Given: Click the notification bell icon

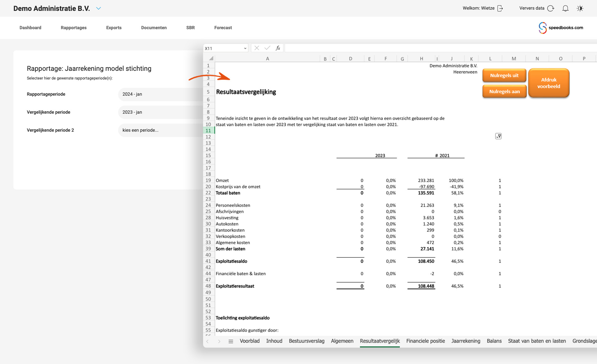Looking at the screenshot, I should tap(566, 8).
